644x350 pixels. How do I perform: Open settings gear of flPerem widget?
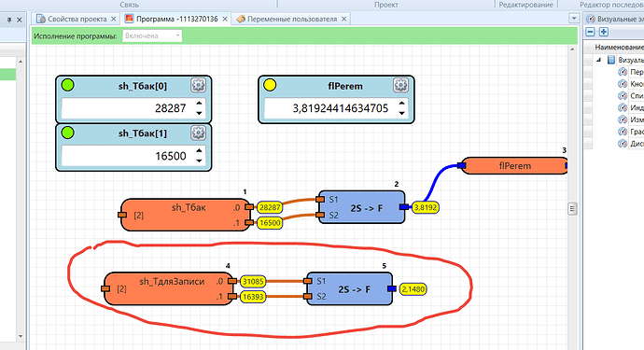coord(400,85)
